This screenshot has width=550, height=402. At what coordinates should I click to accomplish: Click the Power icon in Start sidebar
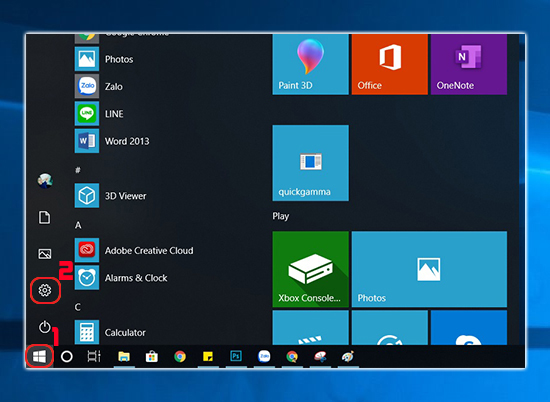tap(45, 327)
